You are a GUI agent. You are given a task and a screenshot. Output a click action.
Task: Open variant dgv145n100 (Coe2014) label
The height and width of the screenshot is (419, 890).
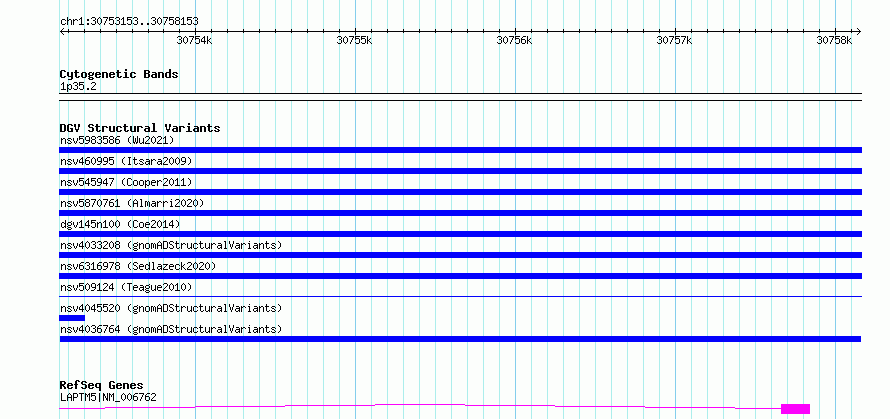click(120, 224)
